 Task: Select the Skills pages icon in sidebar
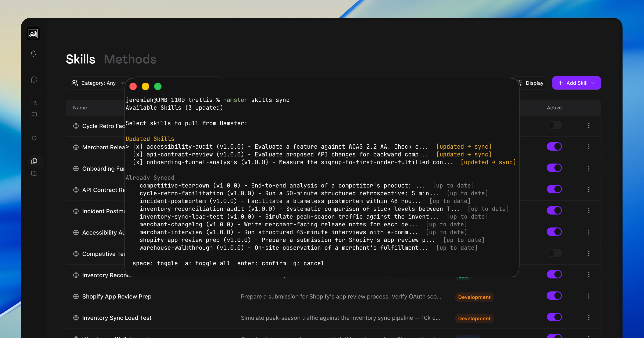coord(34,161)
